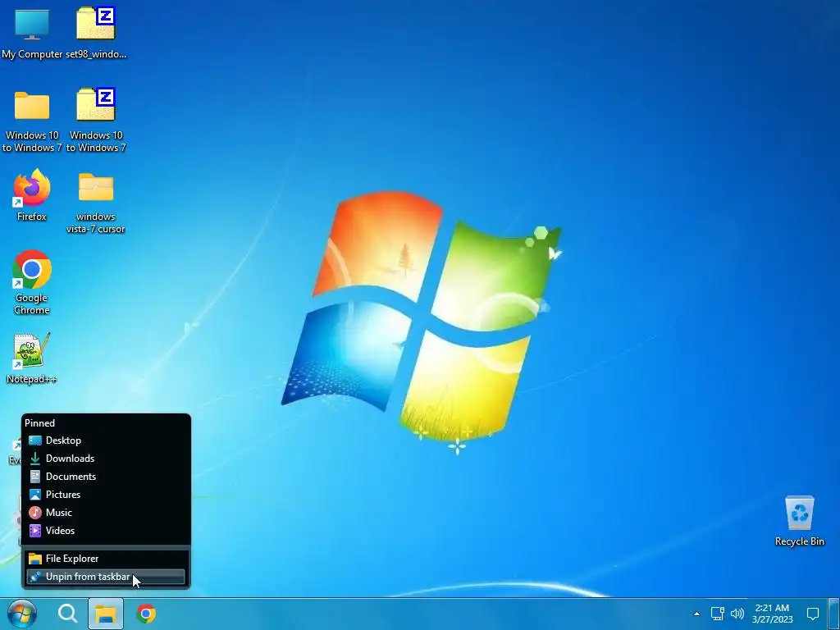Launch Firefox from desktop shortcut
The width and height of the screenshot is (840, 630).
coord(32,195)
